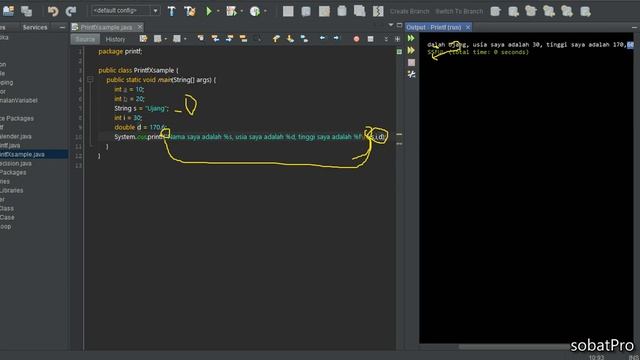The image size is (640, 360).
Task: Click the Save All double-floppy icon
Action: coord(27,11)
